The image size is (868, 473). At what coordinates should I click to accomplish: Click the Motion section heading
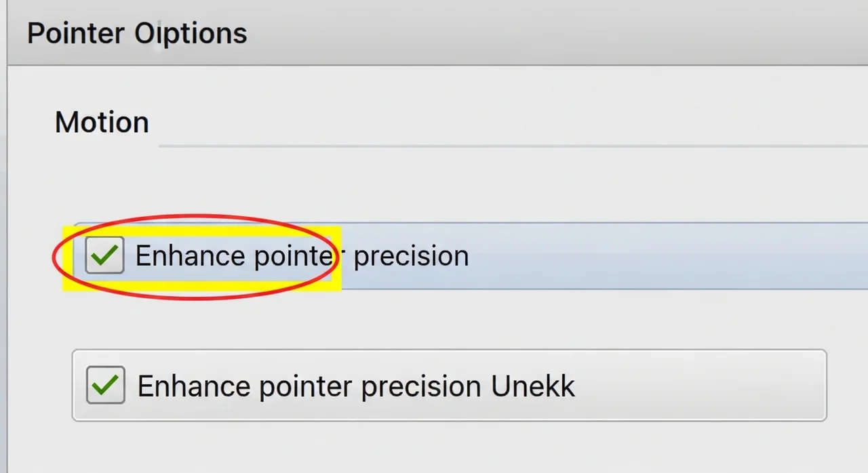coord(102,123)
